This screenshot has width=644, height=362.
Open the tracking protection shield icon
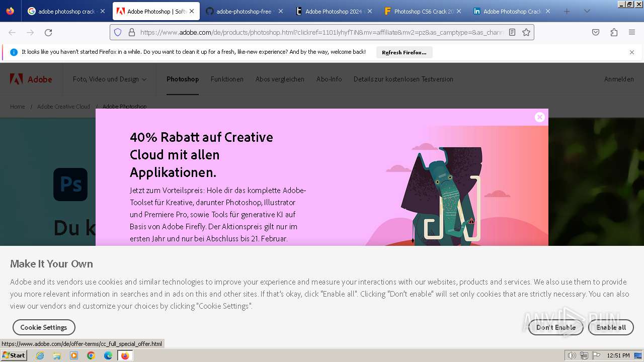click(x=118, y=32)
